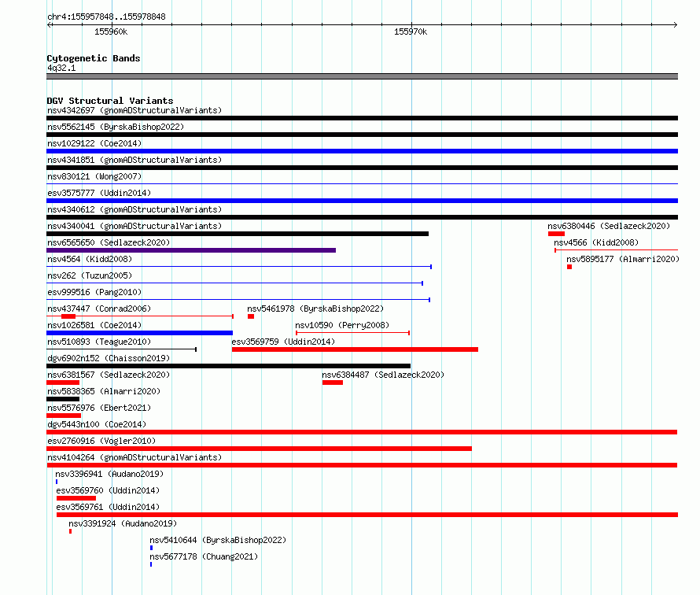Screen dimensions: 700x595
Task: Click the nsv437447 Conrad2006 label
Action: pos(99,309)
